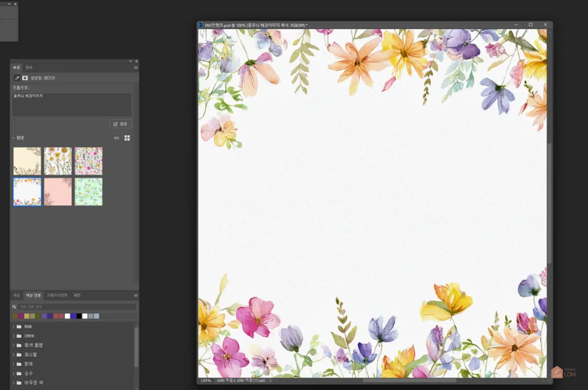The image size is (588, 390).
Task: Open the Properties panel options menu
Action: [136, 68]
